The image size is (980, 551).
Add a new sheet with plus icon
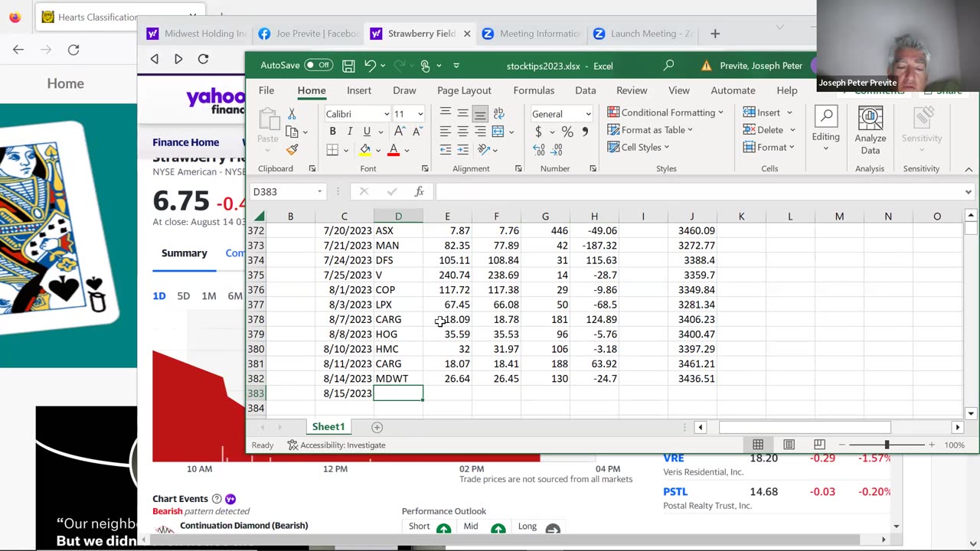(377, 427)
